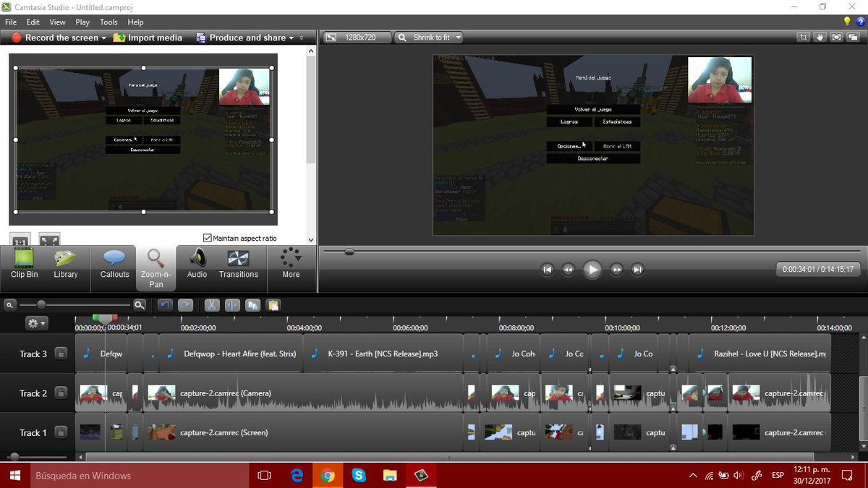Open the Library tab
Screen dimensions: 868x488
[x=66, y=265]
